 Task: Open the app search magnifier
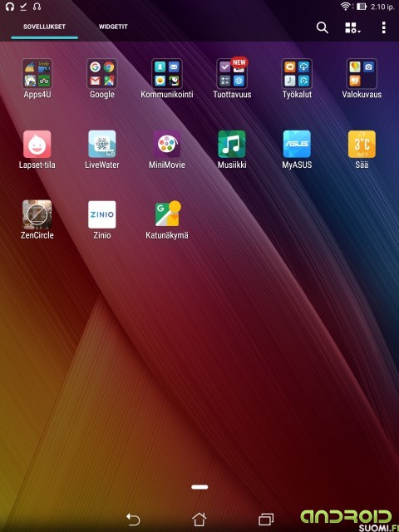tap(322, 27)
